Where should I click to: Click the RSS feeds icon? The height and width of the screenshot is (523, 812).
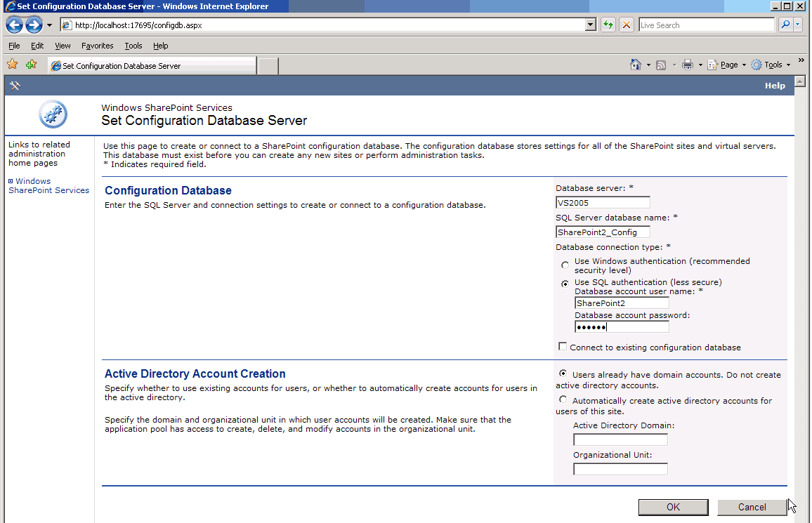(x=661, y=65)
